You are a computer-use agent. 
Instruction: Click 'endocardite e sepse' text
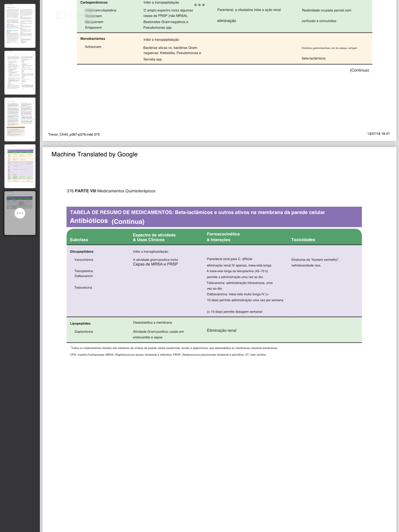(x=148, y=337)
